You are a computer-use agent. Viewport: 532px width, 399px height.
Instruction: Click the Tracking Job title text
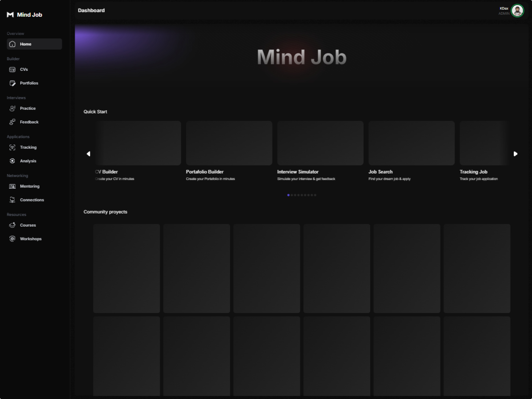click(x=473, y=172)
